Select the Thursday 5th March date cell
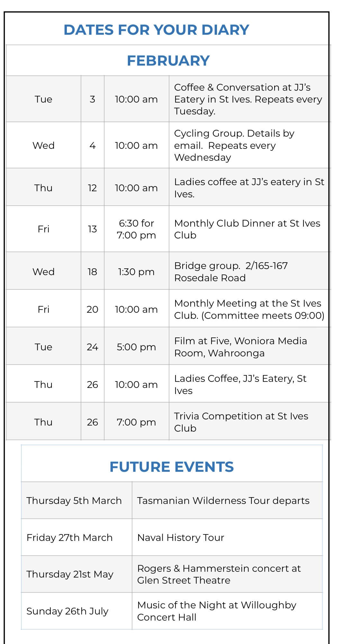343x644 pixels. [x=74, y=501]
